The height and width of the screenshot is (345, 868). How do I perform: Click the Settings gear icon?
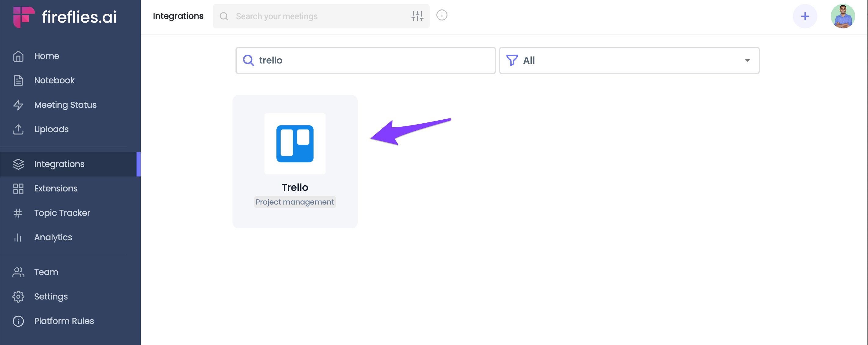pos(18,296)
